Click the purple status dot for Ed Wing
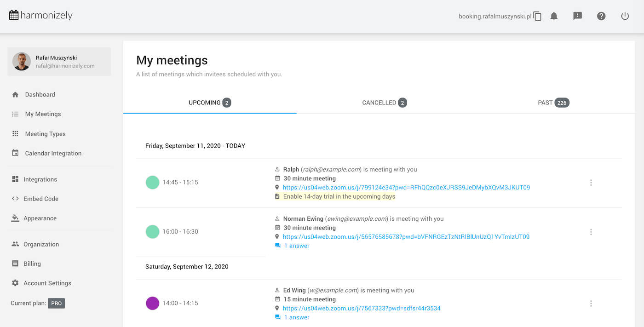 [x=152, y=304]
